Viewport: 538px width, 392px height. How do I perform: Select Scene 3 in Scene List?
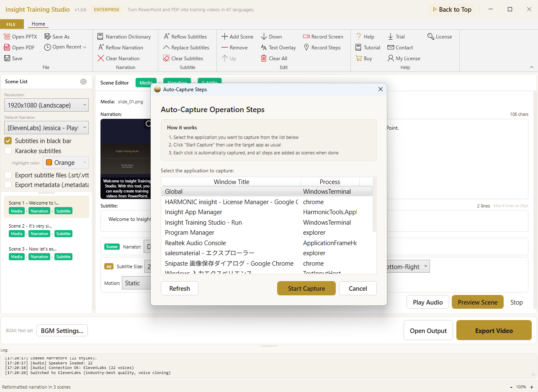(x=46, y=253)
